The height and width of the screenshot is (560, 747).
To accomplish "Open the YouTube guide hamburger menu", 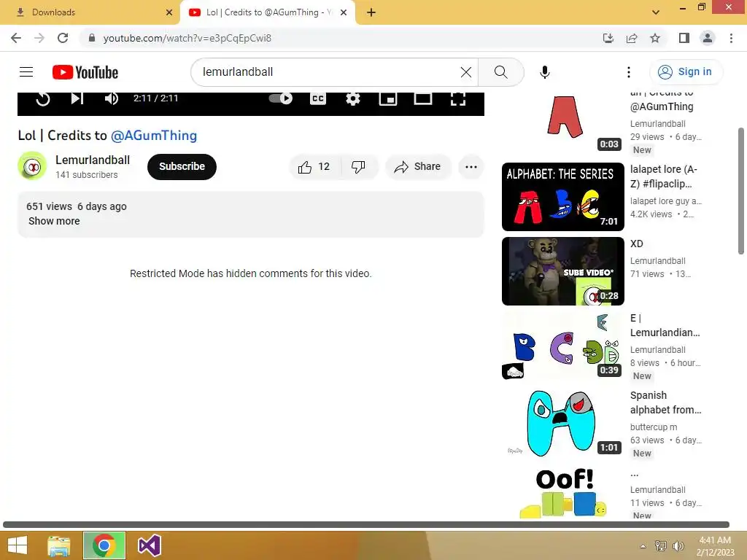I will [26, 72].
